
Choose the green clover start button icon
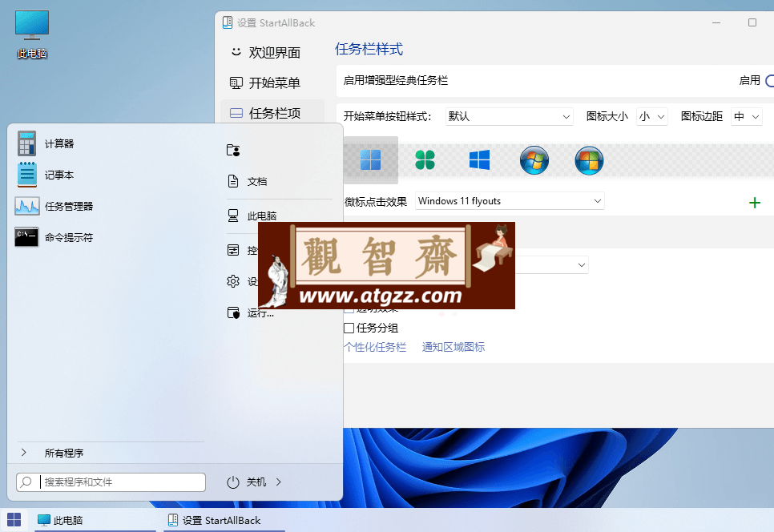425,160
